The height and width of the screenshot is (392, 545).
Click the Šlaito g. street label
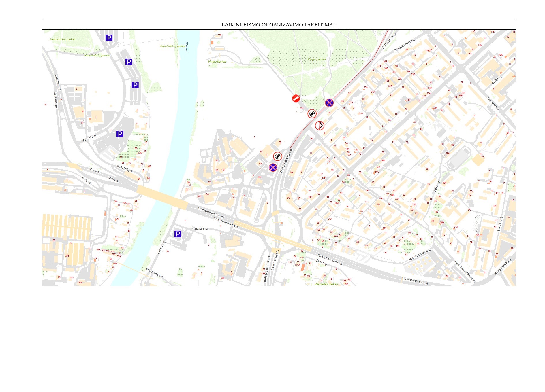322,262
